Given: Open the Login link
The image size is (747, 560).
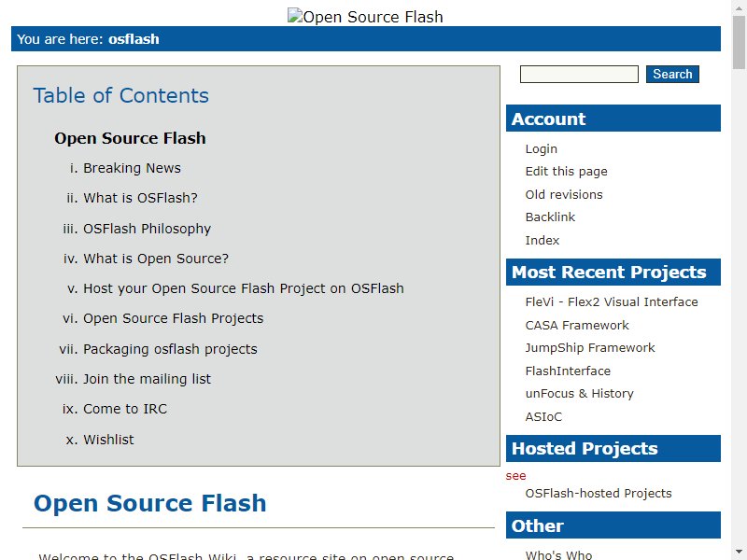Looking at the screenshot, I should pyautogui.click(x=541, y=148).
